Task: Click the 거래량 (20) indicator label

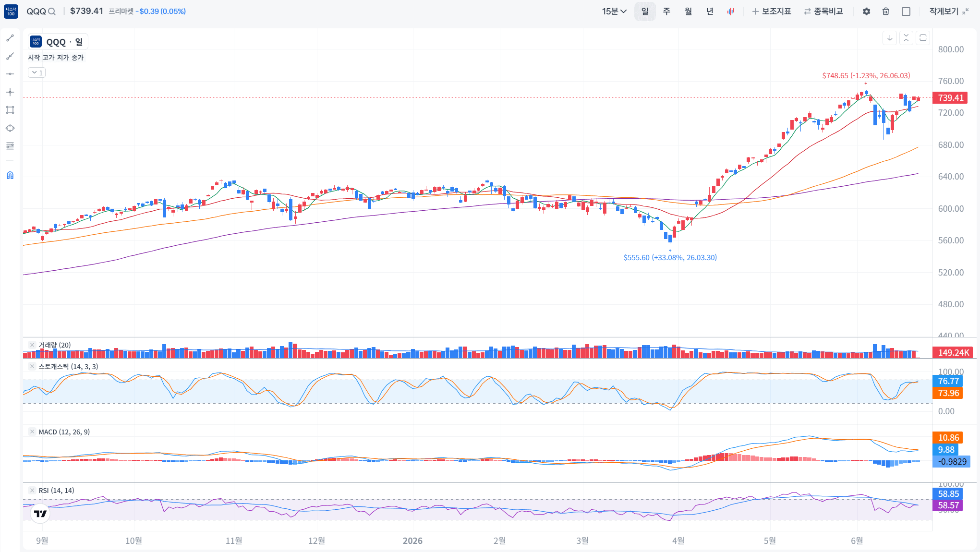Action: (x=54, y=345)
